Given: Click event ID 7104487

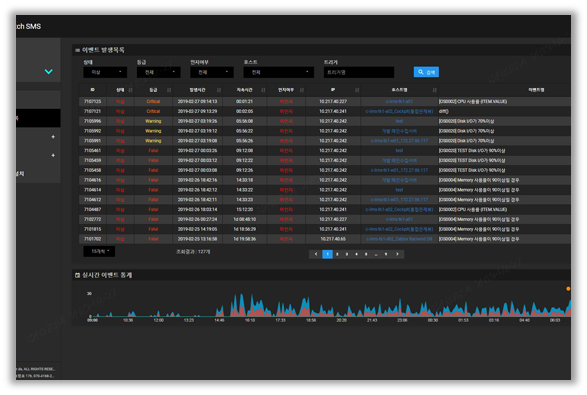Looking at the screenshot, I should [92, 210].
